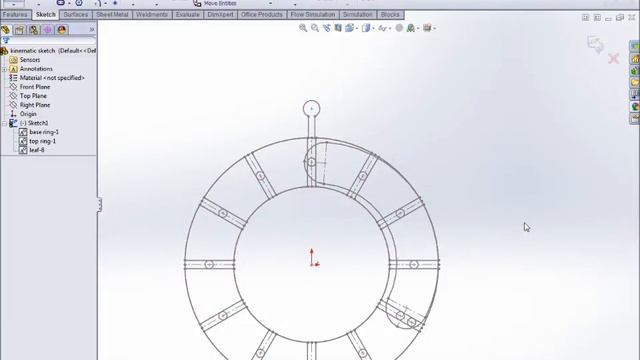
Task: Click the Hide/Show Items icon
Action: 382,28
